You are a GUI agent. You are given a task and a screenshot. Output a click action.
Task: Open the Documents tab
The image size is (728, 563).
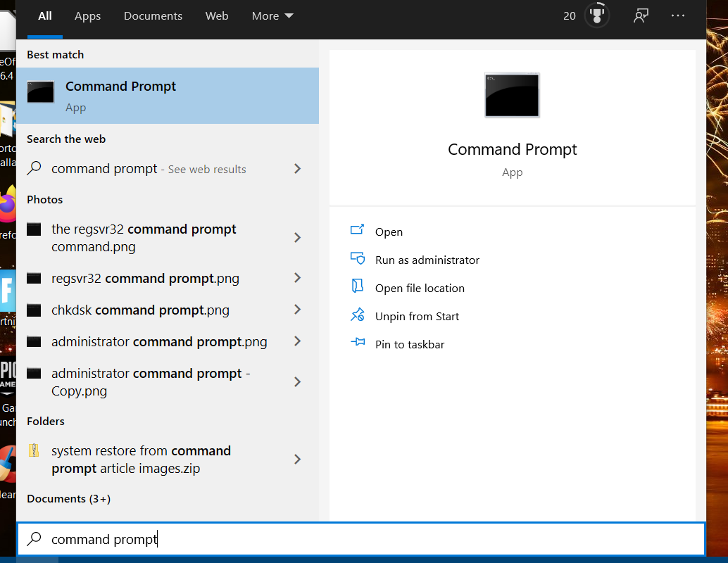[x=153, y=16]
